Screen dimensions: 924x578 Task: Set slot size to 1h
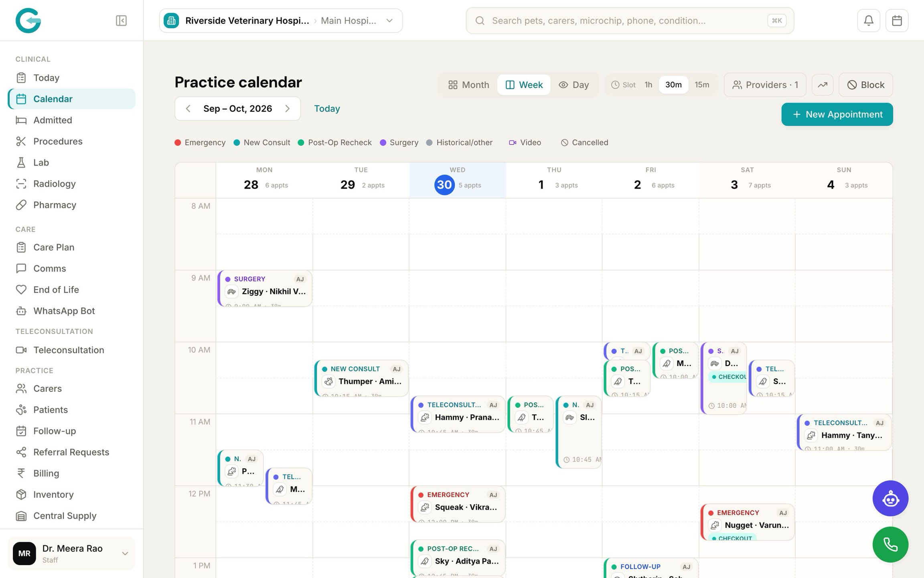click(648, 85)
